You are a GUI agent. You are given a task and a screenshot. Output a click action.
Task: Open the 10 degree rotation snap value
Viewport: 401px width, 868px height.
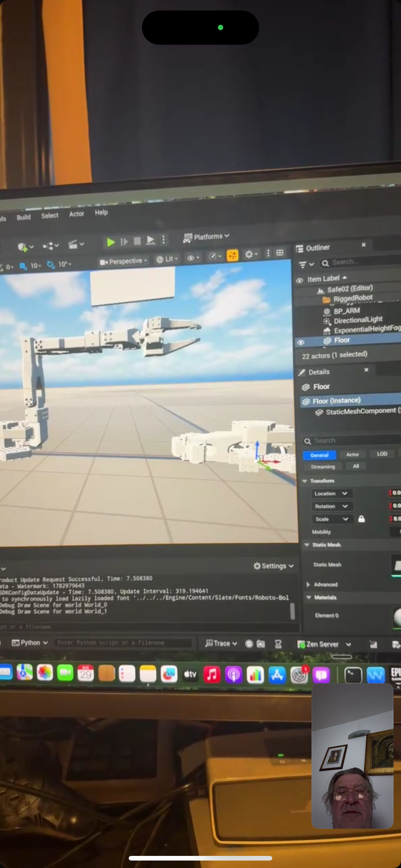click(x=65, y=264)
